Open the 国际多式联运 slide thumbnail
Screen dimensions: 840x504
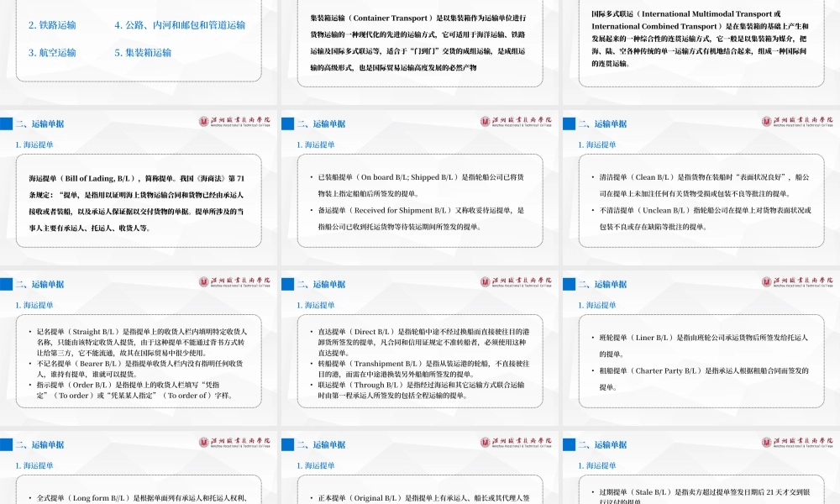click(702, 42)
